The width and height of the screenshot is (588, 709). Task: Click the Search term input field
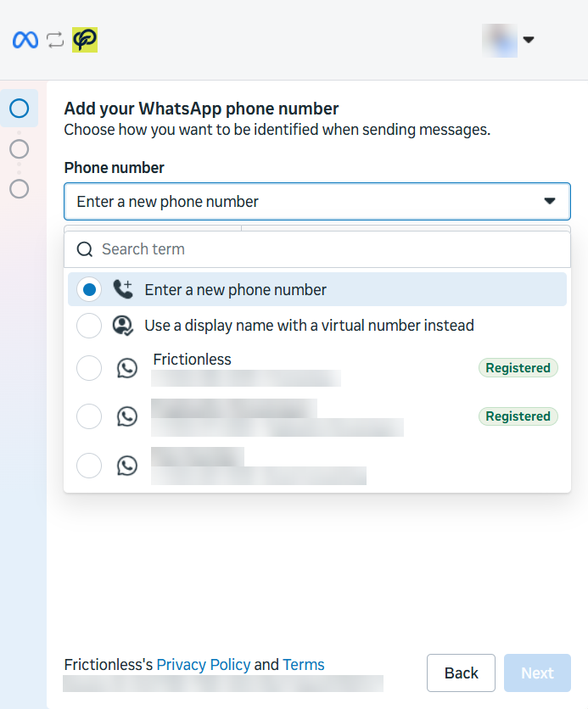click(317, 249)
